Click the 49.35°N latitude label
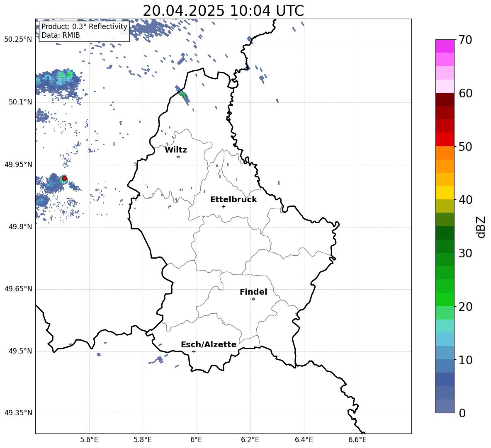The width and height of the screenshot is (491, 448). click(18, 413)
